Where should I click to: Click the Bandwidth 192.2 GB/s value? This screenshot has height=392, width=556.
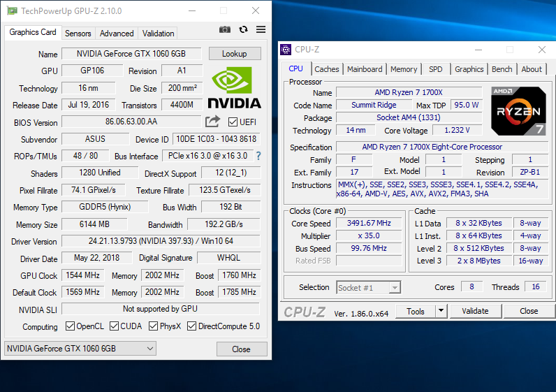click(224, 224)
